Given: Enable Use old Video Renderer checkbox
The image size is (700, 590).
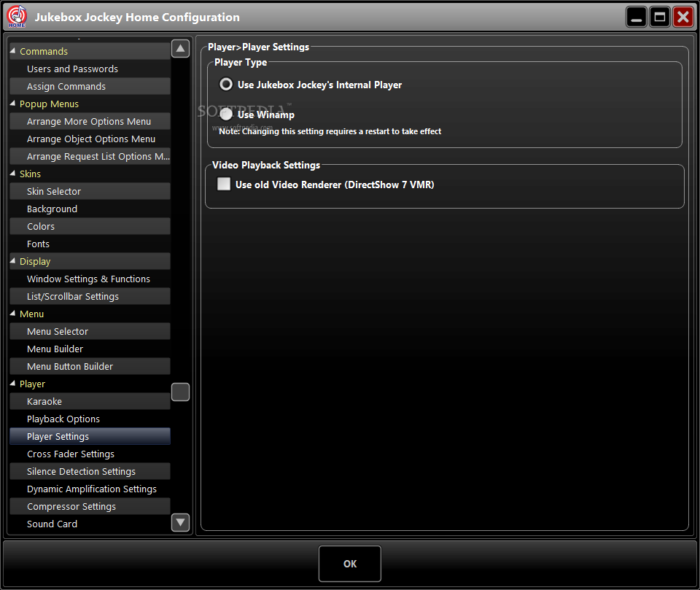Looking at the screenshot, I should click(224, 184).
